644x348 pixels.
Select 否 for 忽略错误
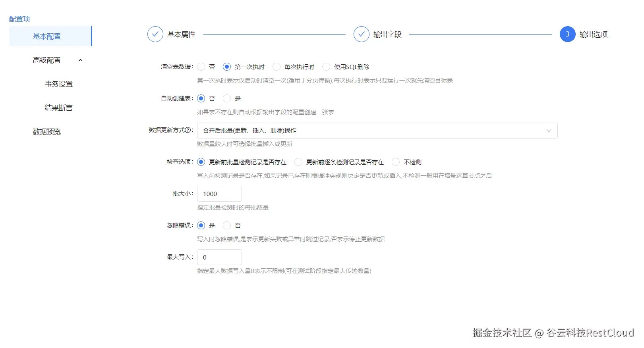click(227, 225)
